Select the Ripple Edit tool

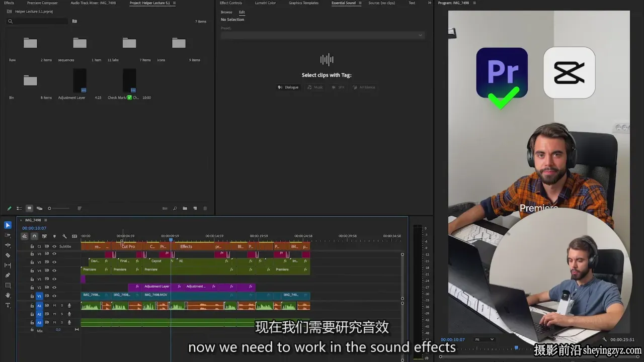click(8, 245)
